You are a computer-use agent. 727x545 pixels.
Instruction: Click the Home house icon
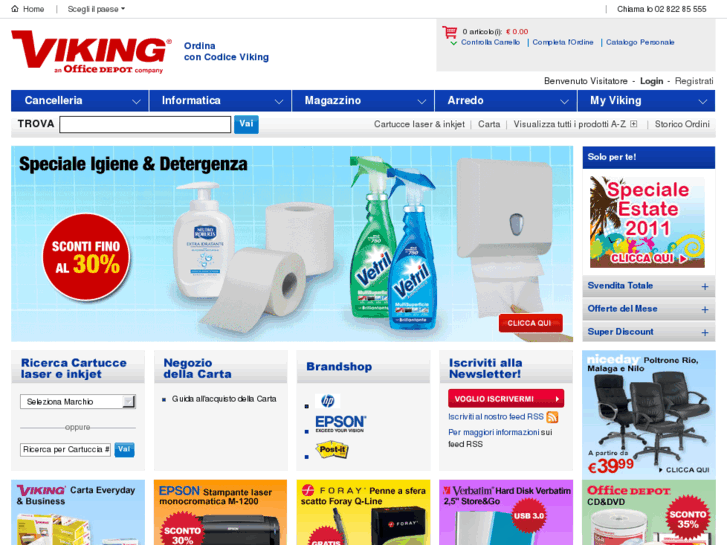[x=15, y=9]
